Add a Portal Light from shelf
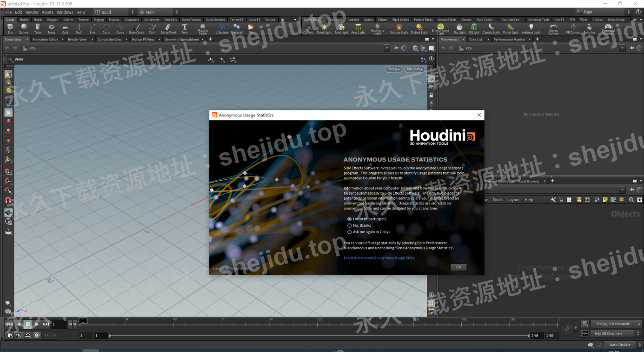 coord(511,29)
